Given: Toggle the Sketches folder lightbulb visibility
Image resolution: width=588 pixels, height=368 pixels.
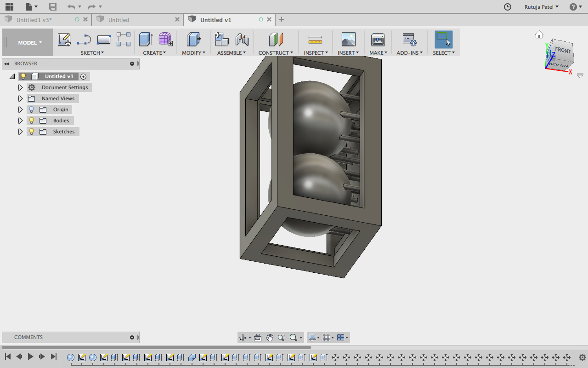Looking at the screenshot, I should pyautogui.click(x=31, y=132).
